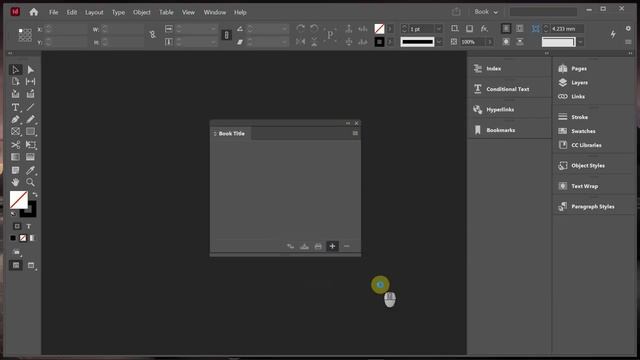Toggle Formatting Affects Container button

17,226
